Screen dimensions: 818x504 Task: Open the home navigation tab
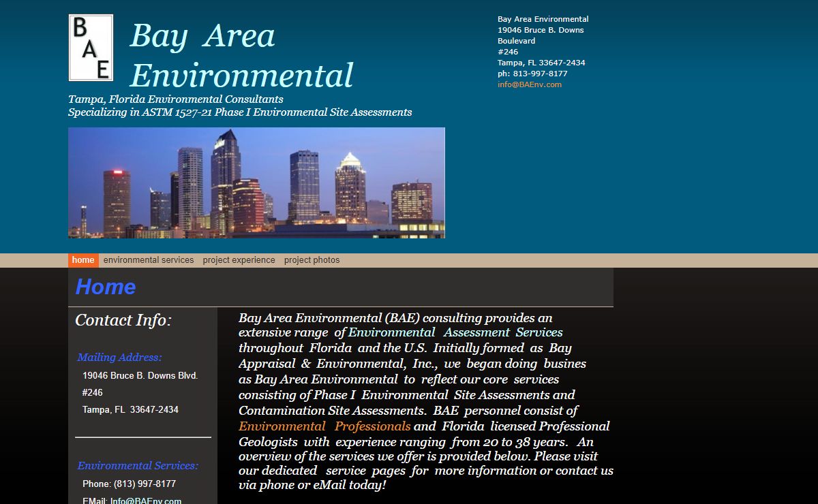pos(83,260)
